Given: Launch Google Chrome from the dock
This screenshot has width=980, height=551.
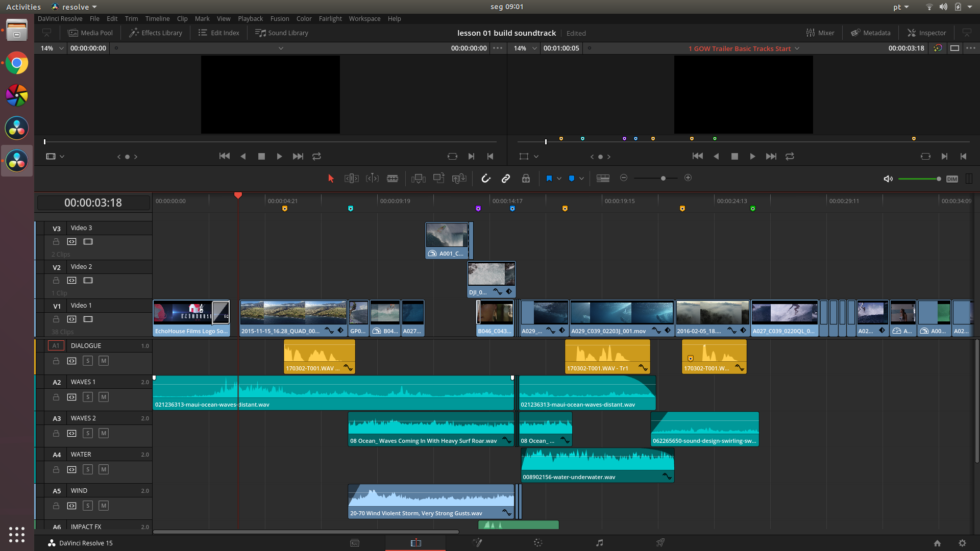Looking at the screenshot, I should coord(17,63).
